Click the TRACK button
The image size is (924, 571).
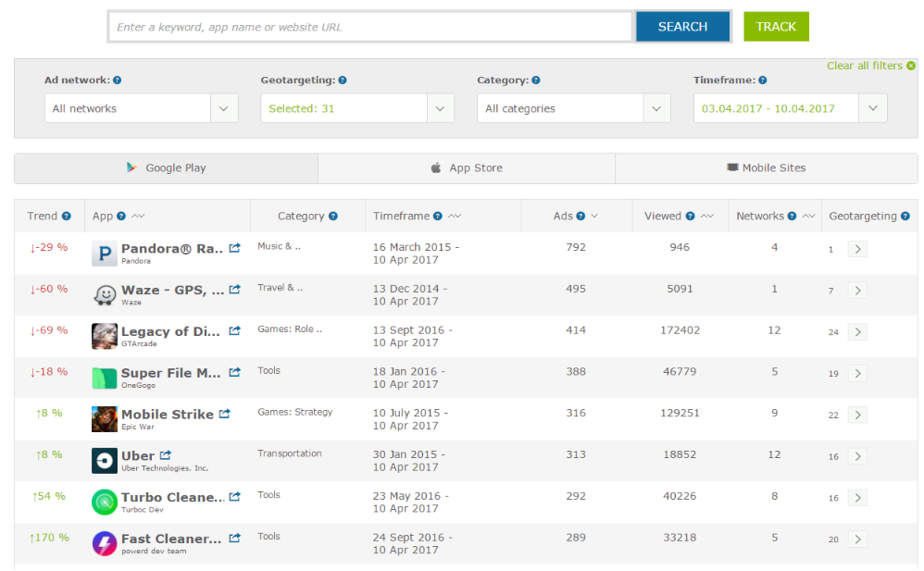click(x=776, y=27)
